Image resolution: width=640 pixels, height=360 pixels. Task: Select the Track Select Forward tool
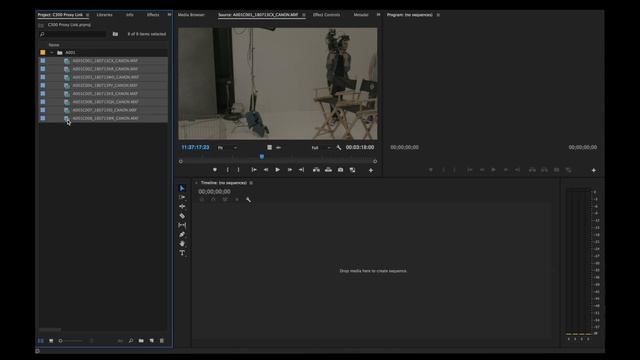(x=182, y=197)
